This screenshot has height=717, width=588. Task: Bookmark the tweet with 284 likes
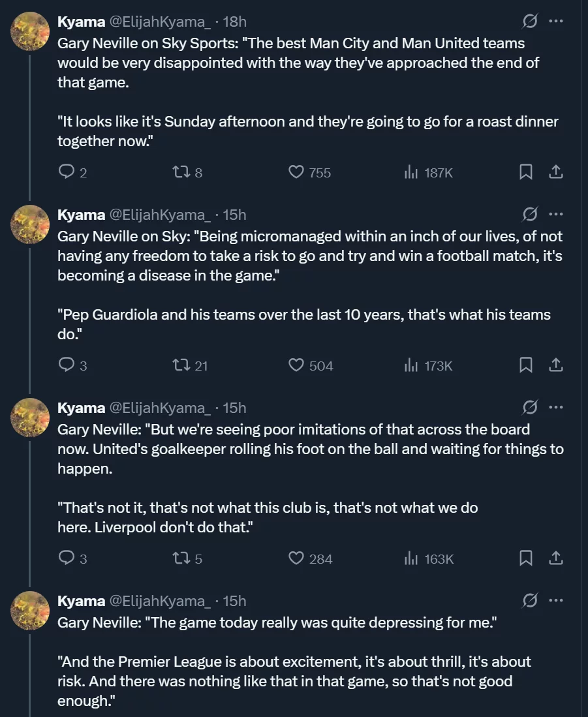coord(525,558)
